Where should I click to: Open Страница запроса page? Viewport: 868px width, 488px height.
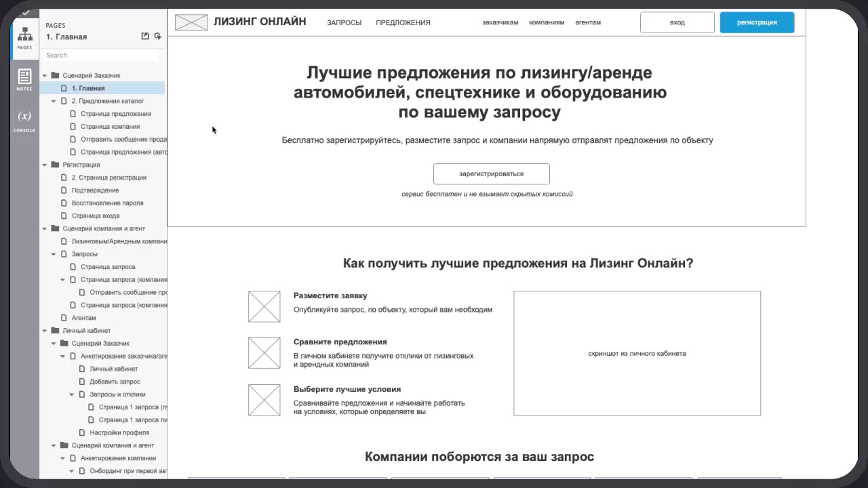(108, 267)
